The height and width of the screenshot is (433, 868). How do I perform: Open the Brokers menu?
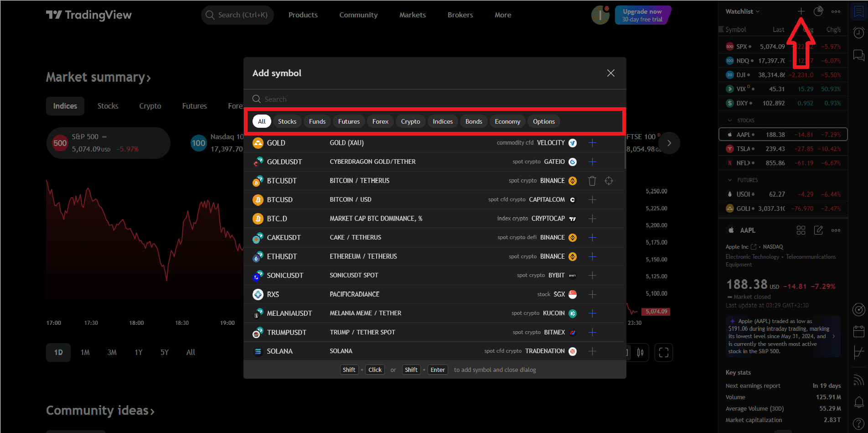pyautogui.click(x=460, y=15)
